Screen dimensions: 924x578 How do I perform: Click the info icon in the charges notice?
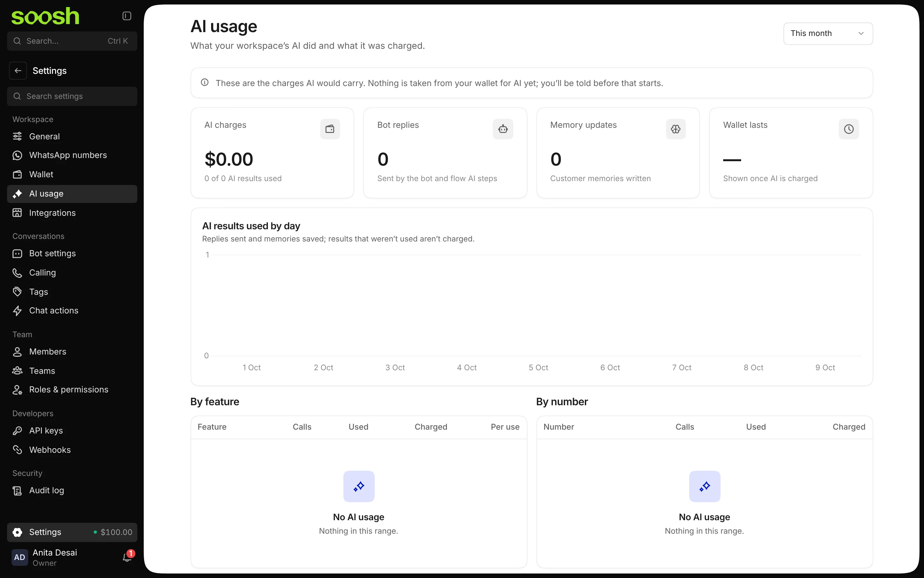(x=205, y=83)
